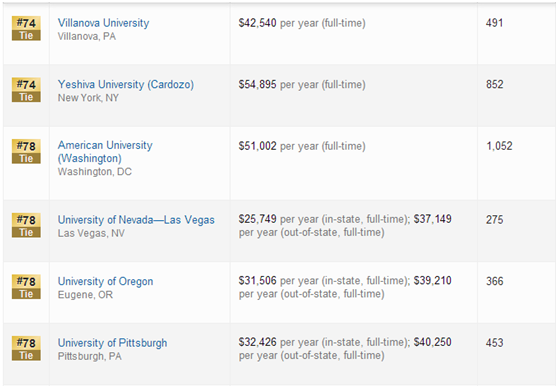Viewport: 558px width, 388px height.
Task: Click the $37,149 out-of-state tuition amount
Action: pos(433,219)
